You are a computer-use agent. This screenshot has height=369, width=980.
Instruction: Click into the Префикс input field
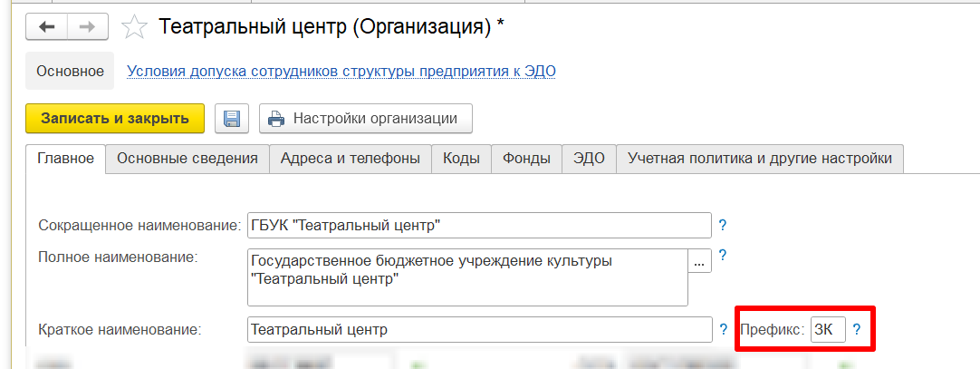coord(827,329)
